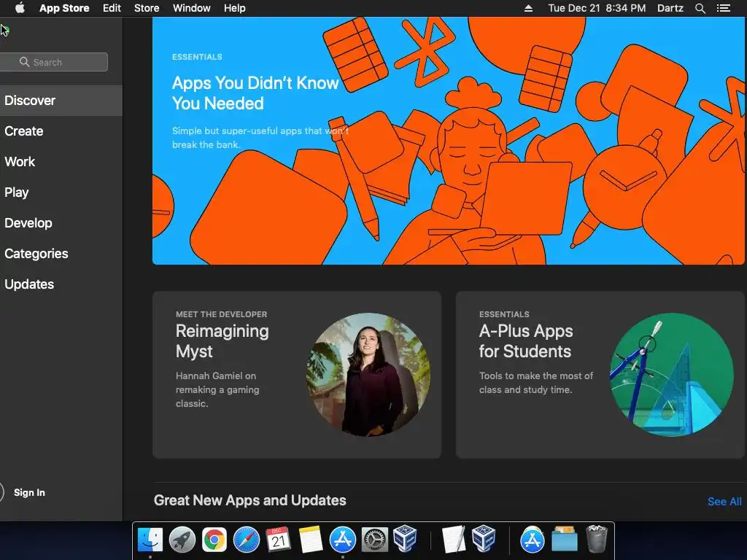Click the eject icon in menu bar
The height and width of the screenshot is (560, 747).
[528, 8]
